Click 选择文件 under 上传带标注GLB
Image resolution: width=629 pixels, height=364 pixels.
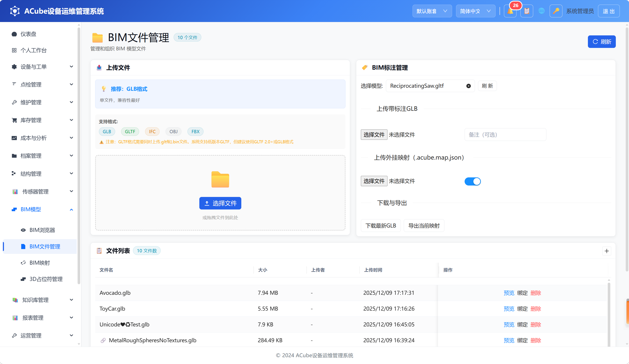click(374, 135)
